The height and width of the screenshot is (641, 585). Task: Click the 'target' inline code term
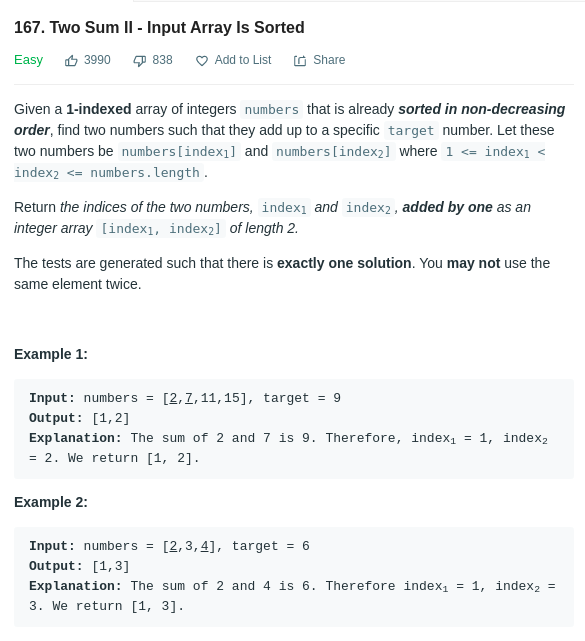(x=411, y=130)
